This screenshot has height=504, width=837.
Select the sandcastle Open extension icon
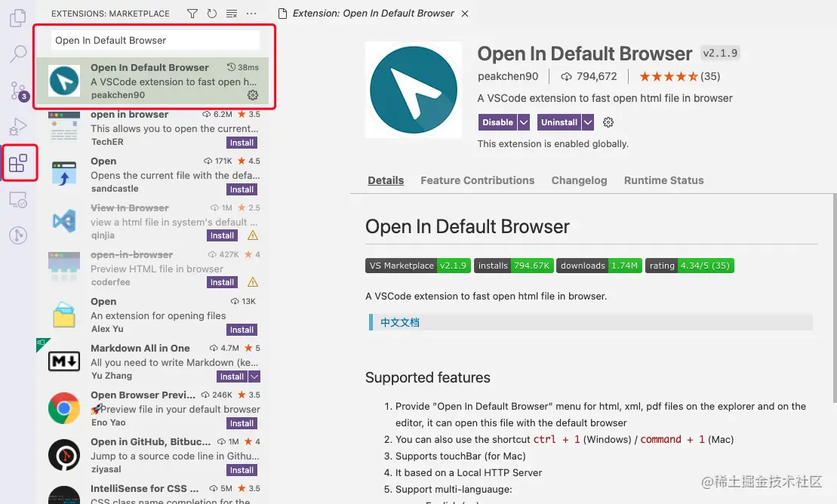(64, 174)
